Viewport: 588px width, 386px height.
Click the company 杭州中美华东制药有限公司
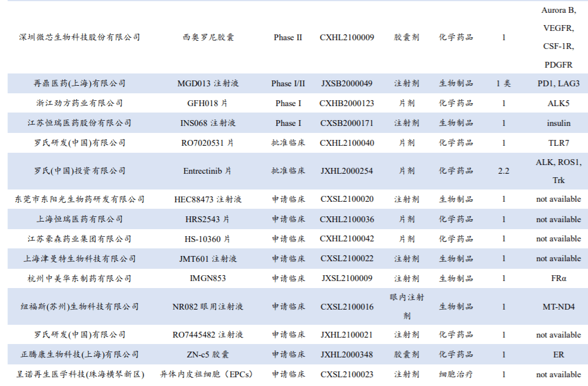pos(79,279)
